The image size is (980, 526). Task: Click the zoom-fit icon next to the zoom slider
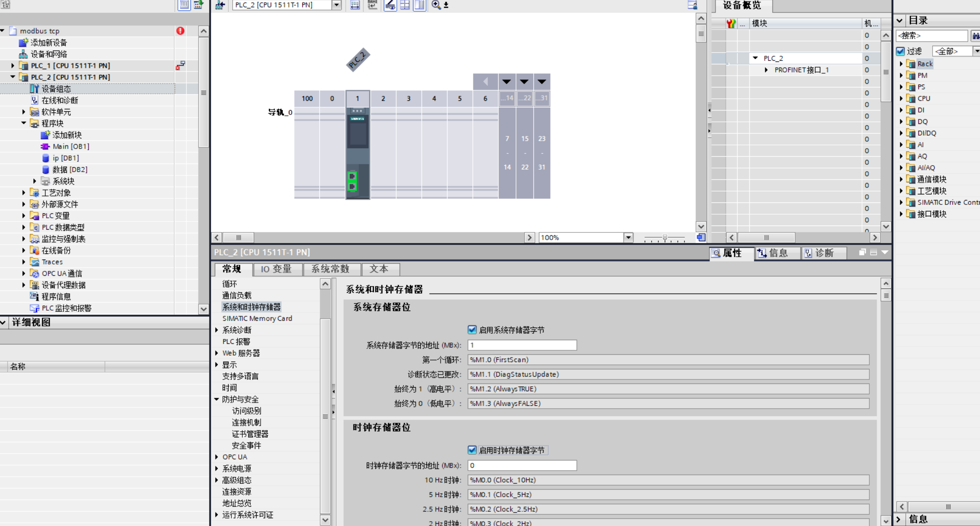click(701, 238)
